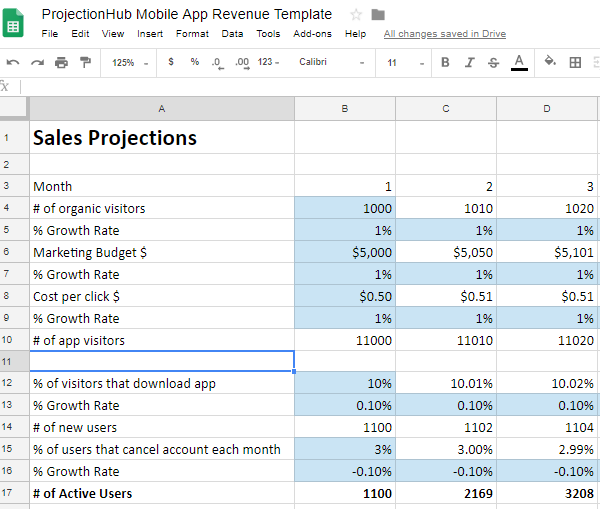The height and width of the screenshot is (509, 600).
Task: Open the Format menu
Action: (x=192, y=34)
